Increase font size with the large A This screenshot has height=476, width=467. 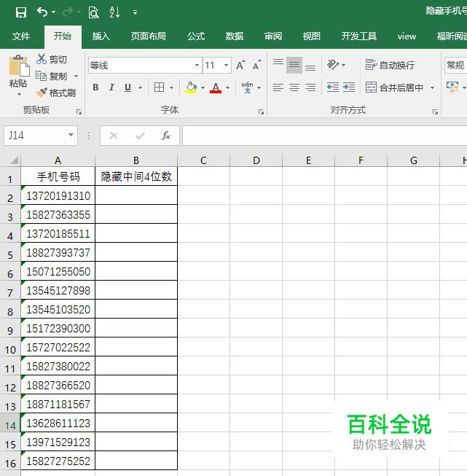coord(240,65)
